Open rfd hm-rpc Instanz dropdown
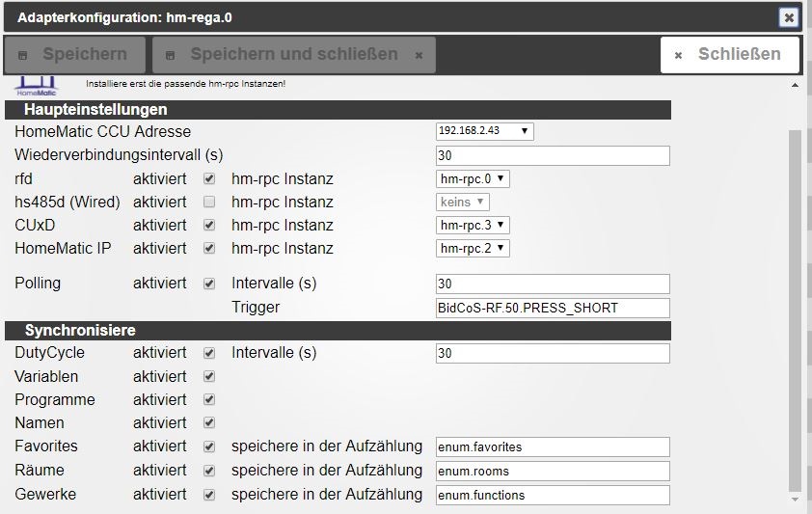Viewport: 812px width, 514px height. [473, 179]
